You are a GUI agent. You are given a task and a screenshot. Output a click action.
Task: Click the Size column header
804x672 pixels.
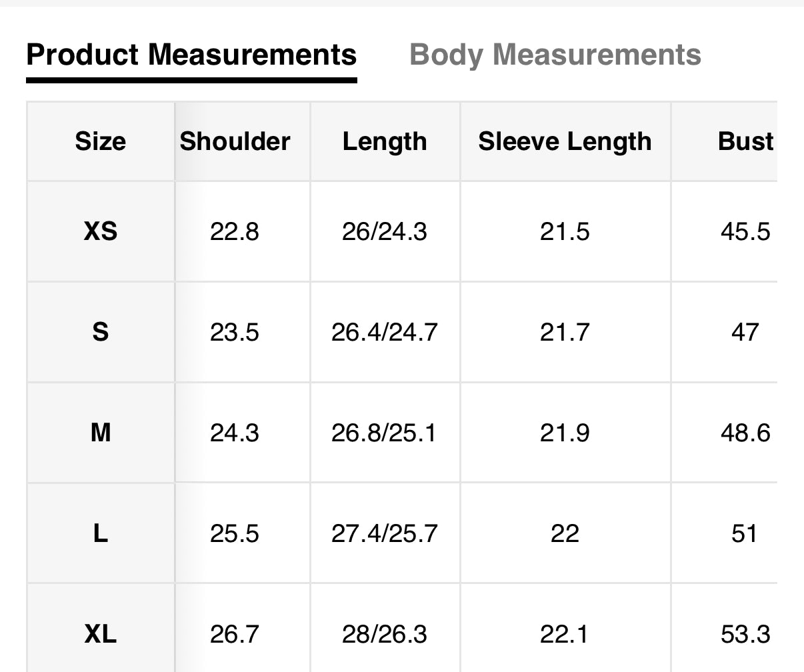point(100,141)
